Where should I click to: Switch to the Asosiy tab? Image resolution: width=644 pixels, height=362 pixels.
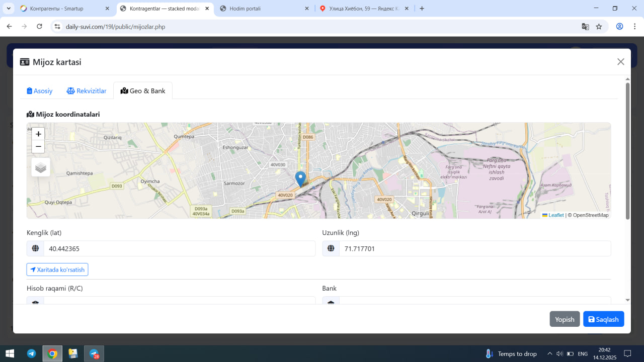pyautogui.click(x=40, y=91)
